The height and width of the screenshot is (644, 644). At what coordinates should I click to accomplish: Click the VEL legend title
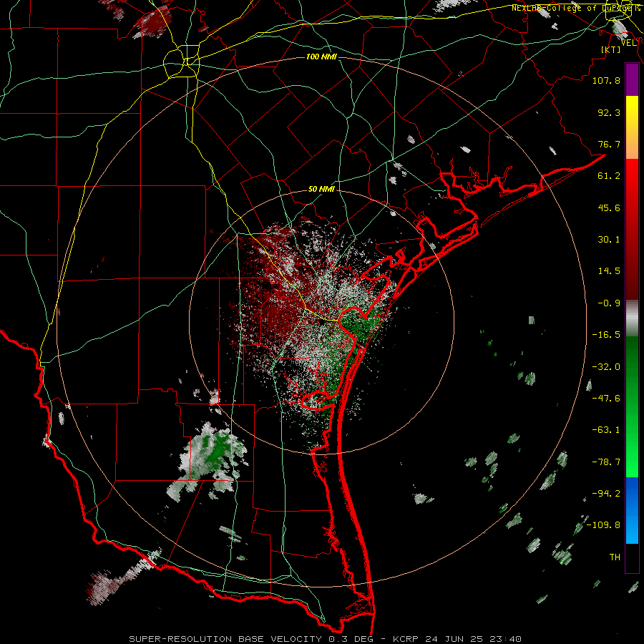tap(629, 42)
